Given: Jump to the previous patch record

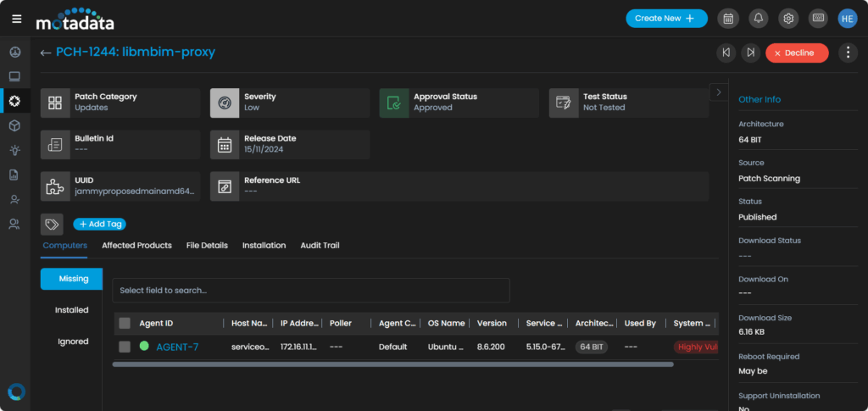Looking at the screenshot, I should (726, 53).
